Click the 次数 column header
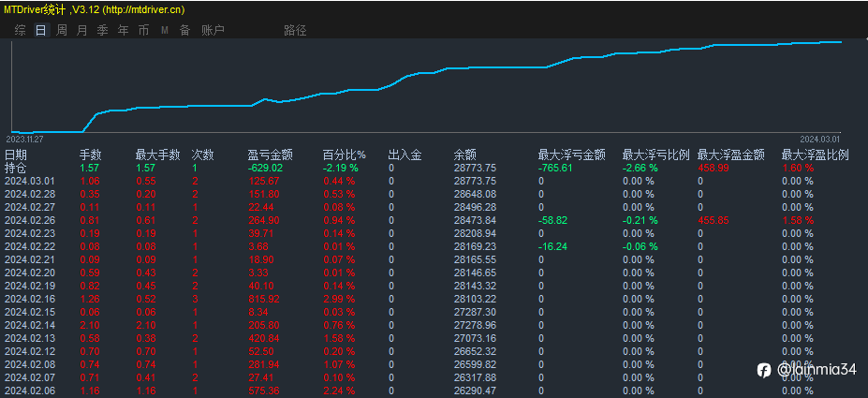This screenshot has height=398, width=868. (202, 155)
